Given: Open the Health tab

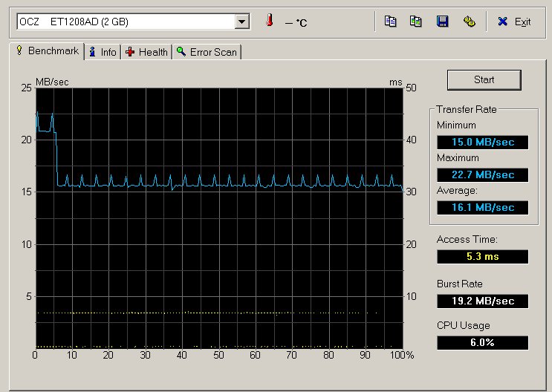Looking at the screenshot, I should tap(146, 52).
